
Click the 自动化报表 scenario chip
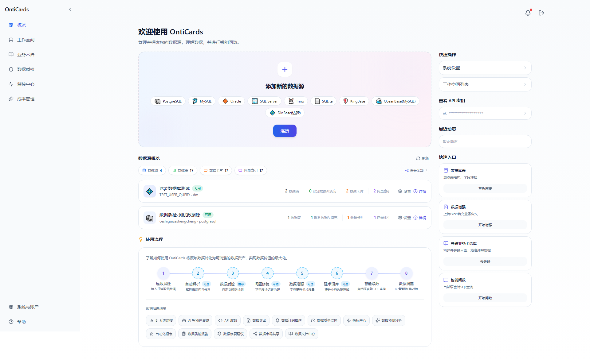coord(161,334)
